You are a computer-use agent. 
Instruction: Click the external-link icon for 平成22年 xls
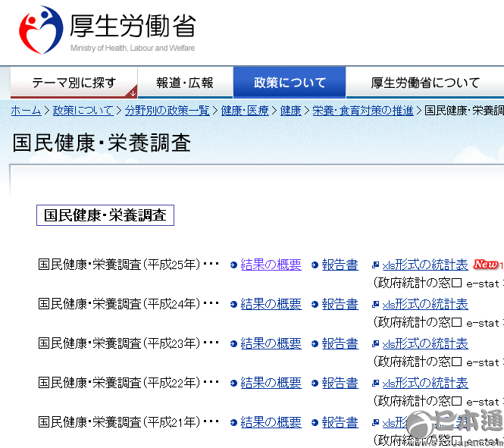point(375,383)
